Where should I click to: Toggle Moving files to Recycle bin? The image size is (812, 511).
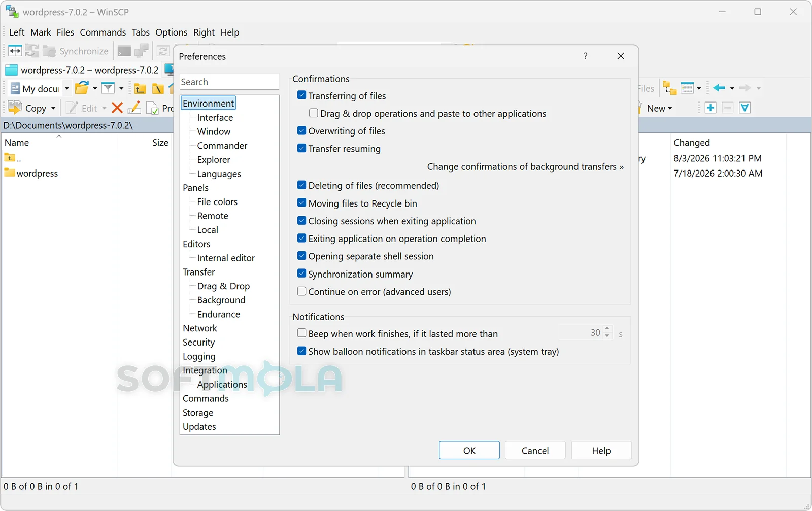302,203
